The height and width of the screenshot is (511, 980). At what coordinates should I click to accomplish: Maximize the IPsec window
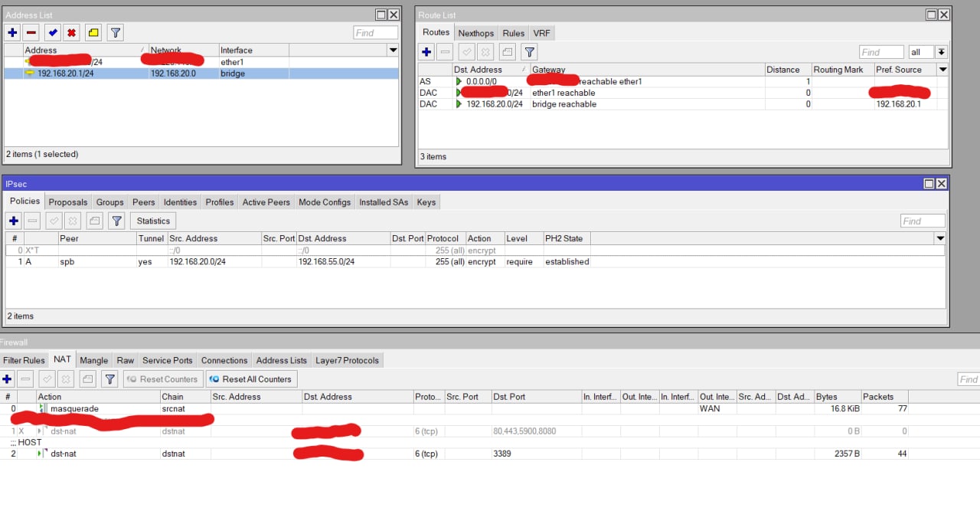click(x=929, y=184)
